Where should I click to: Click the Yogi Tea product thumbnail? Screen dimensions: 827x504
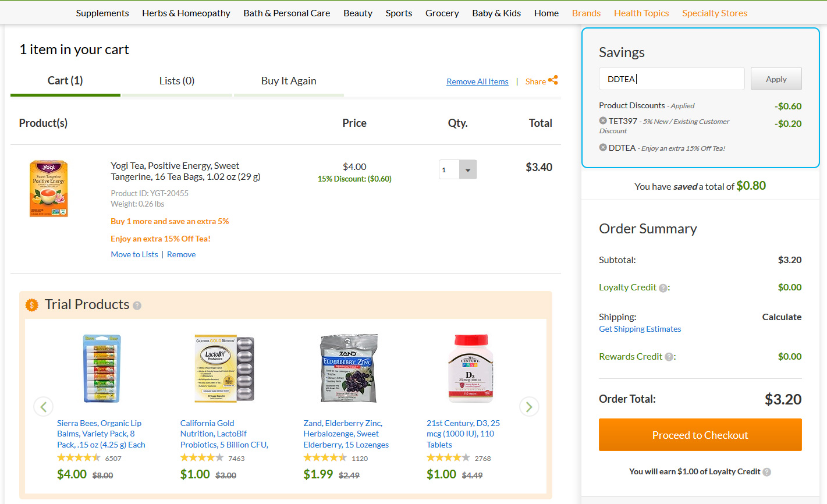[x=49, y=189]
